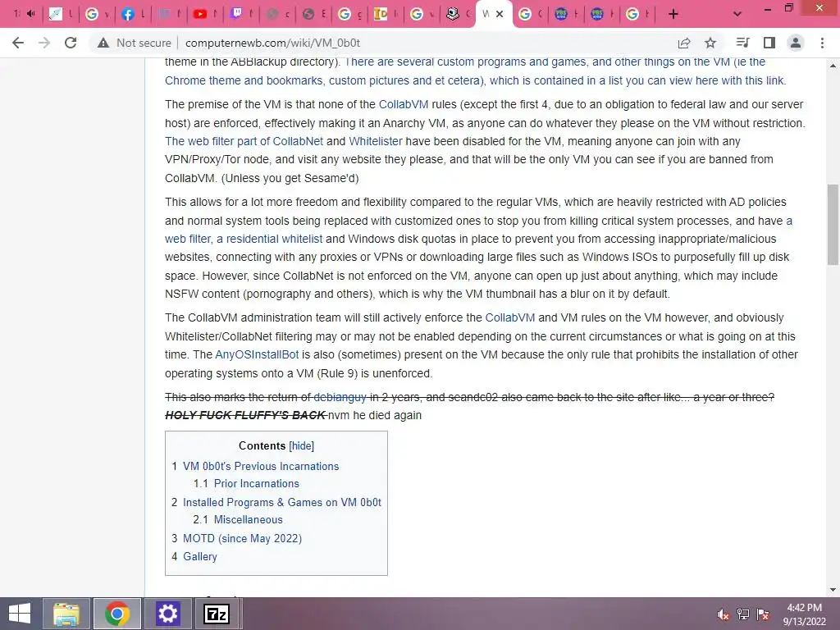Switch to the tab with sword icon
Screen dimensions: 840x630
(x=59, y=15)
